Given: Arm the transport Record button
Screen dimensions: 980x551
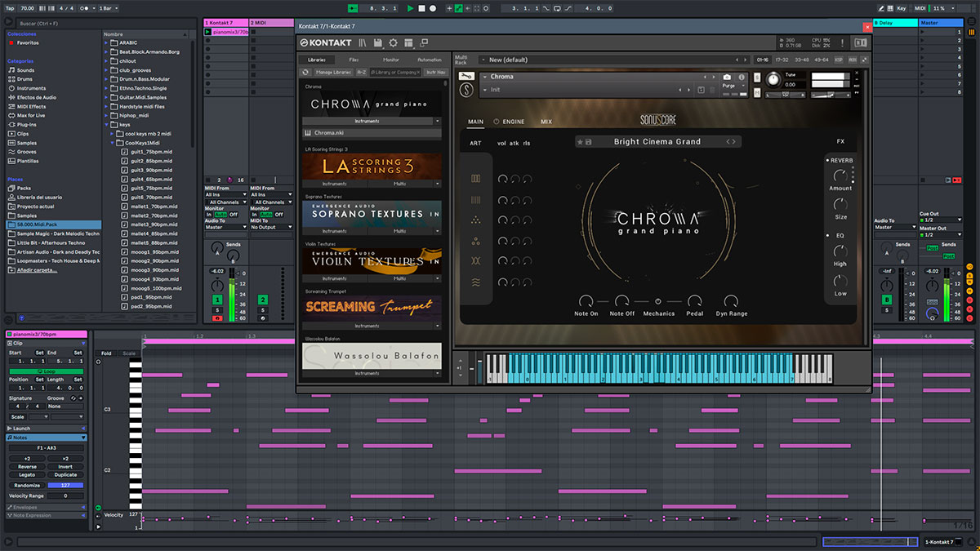Looking at the screenshot, I should coord(433,8).
